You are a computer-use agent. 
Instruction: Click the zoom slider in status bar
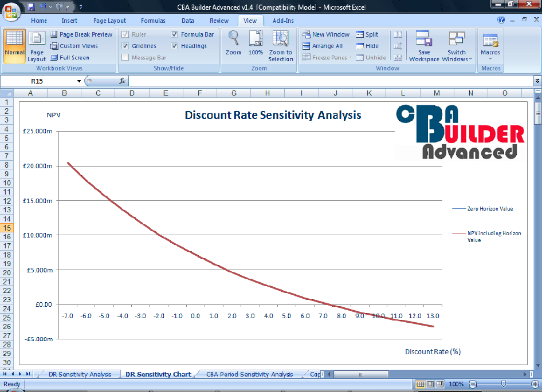503,384
